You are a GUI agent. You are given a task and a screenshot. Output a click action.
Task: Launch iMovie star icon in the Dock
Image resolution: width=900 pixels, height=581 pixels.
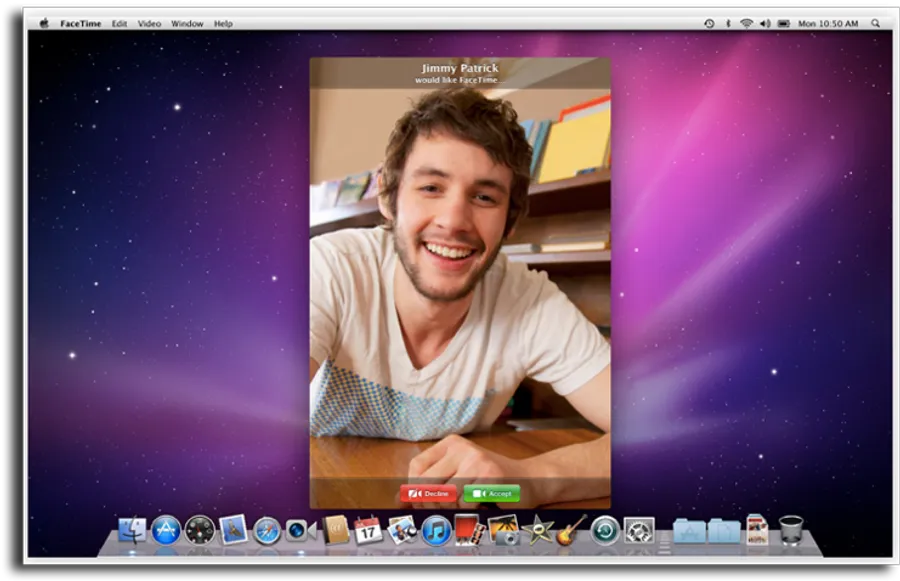538,530
